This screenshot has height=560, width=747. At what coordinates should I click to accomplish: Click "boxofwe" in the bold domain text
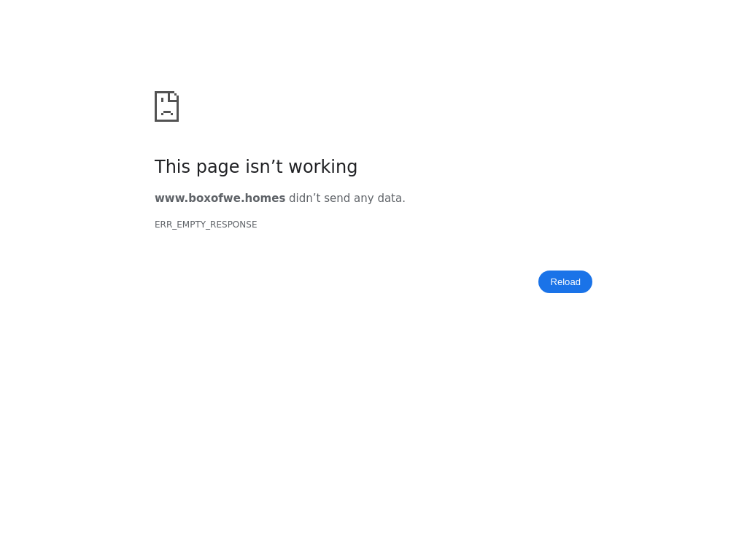(x=215, y=198)
